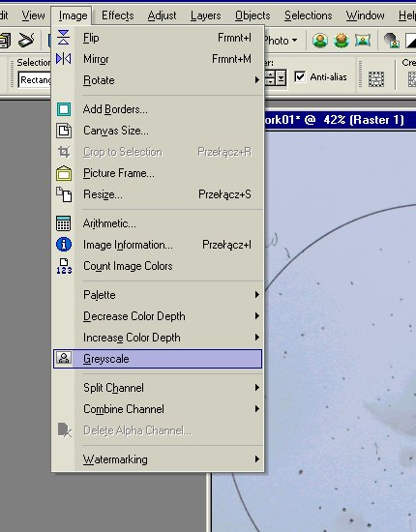Click the Image Information blue icon

pyautogui.click(x=64, y=245)
